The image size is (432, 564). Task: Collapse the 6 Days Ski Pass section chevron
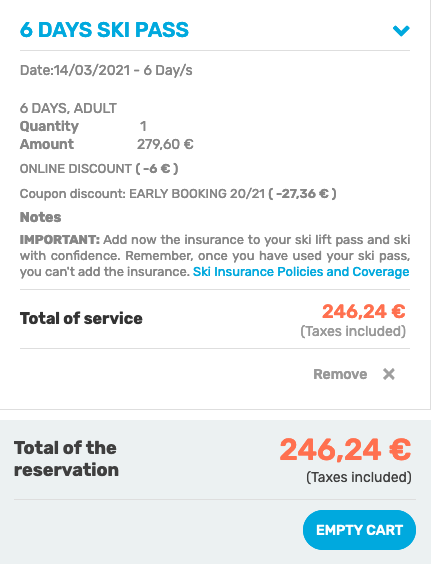click(x=401, y=31)
